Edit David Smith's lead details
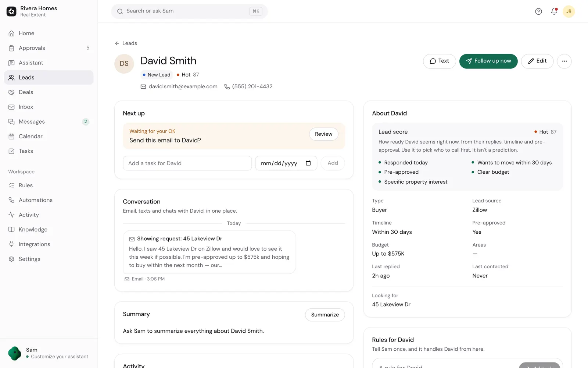This screenshot has width=588, height=368. (x=537, y=61)
